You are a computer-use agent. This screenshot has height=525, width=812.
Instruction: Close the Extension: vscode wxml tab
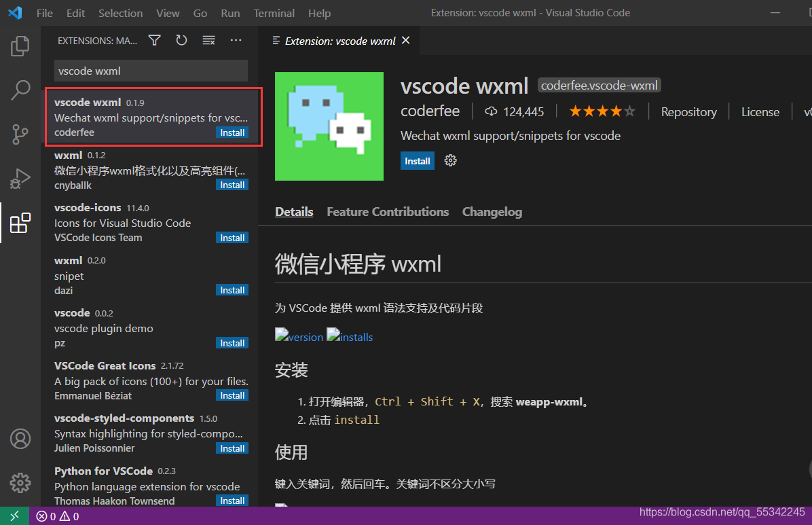coord(406,41)
